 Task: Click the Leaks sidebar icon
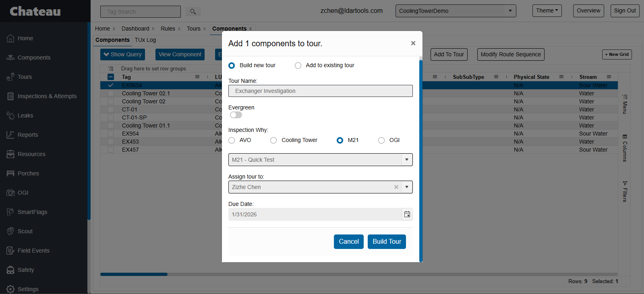tap(10, 115)
